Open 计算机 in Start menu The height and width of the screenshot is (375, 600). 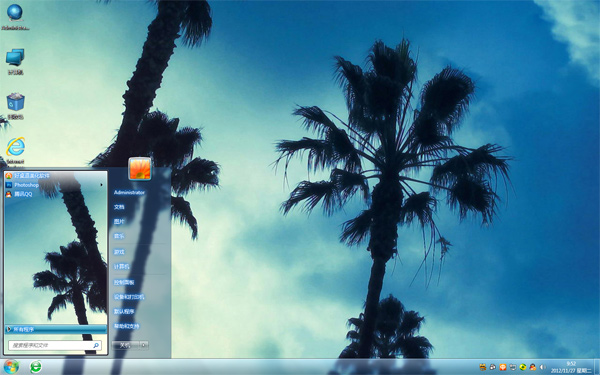coord(121,266)
